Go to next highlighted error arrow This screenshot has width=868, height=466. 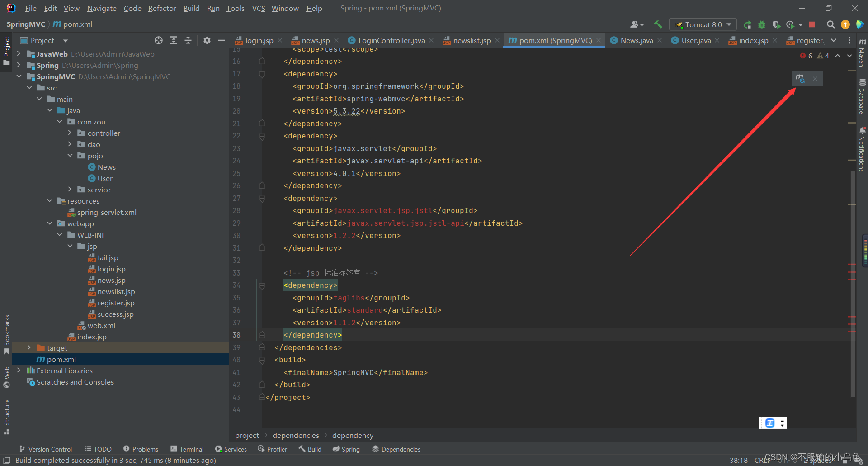click(849, 56)
